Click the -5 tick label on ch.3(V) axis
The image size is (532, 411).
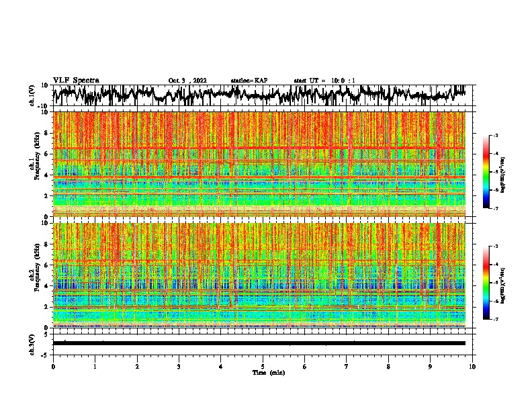point(46,355)
